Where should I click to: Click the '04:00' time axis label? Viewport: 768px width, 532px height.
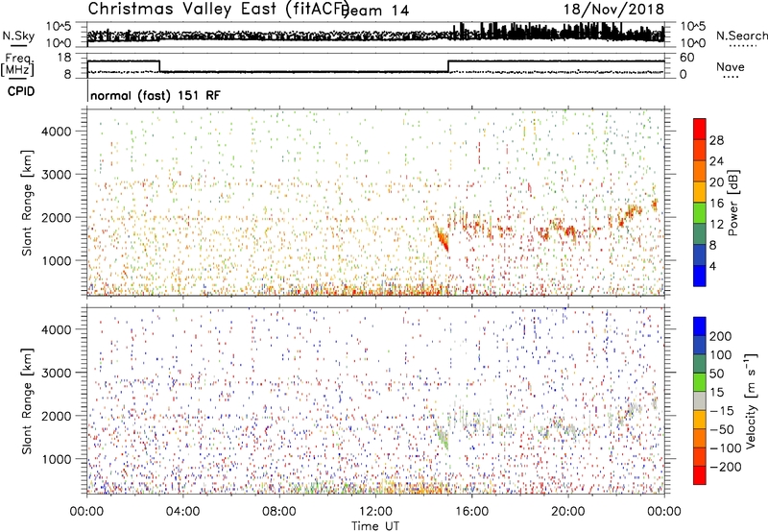[182, 512]
